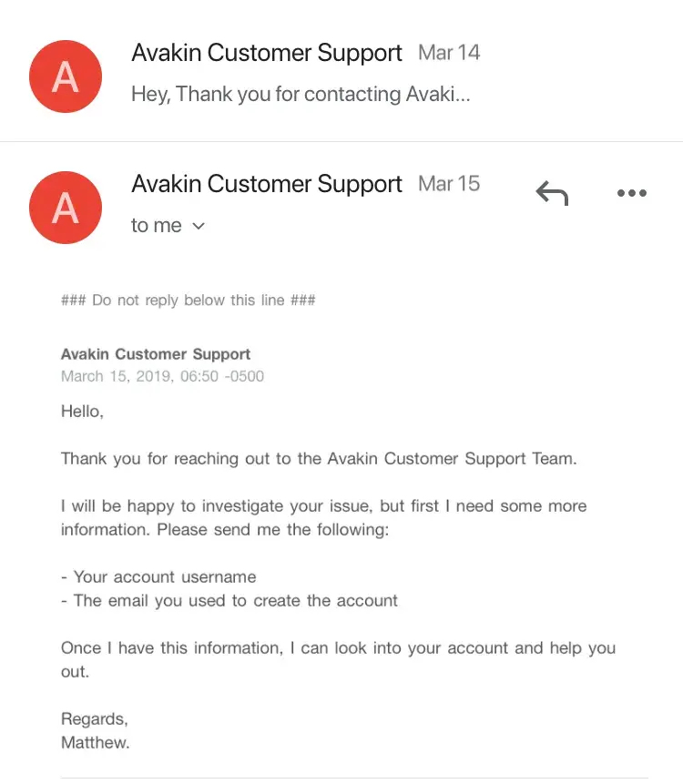The height and width of the screenshot is (784, 683).
Task: Tap the red avatar on the Mar 14 message
Action: (x=65, y=77)
